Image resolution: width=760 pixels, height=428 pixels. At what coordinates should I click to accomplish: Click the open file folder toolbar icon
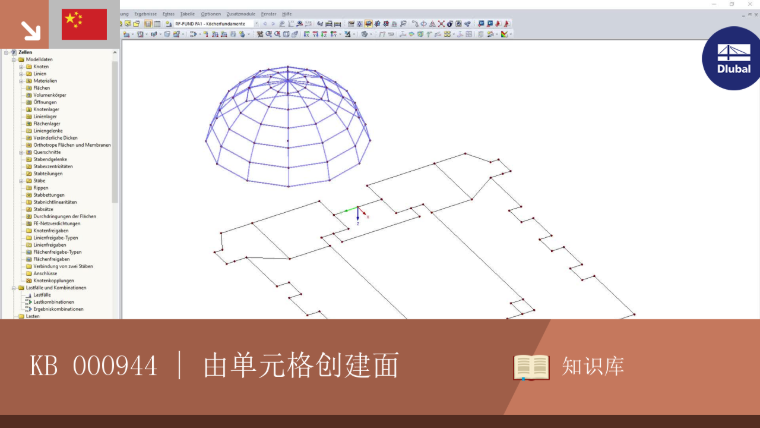[x=137, y=23]
